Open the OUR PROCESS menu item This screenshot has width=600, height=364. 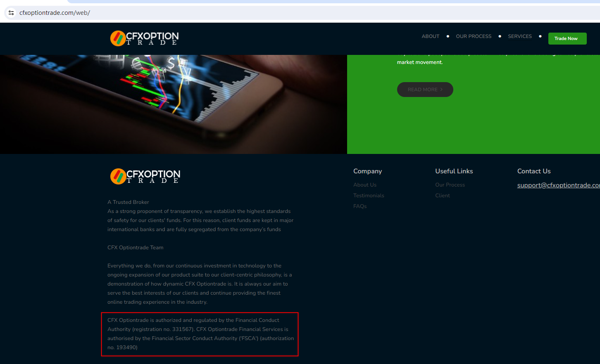point(474,36)
